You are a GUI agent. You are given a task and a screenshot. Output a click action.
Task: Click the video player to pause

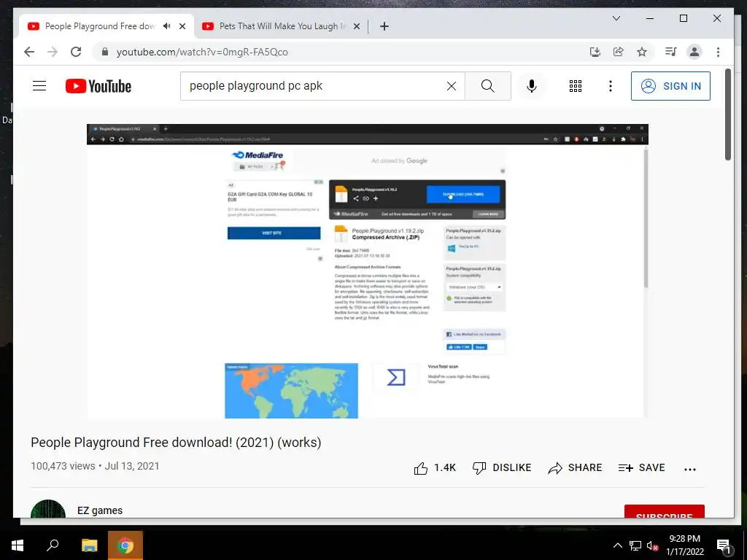click(x=368, y=271)
